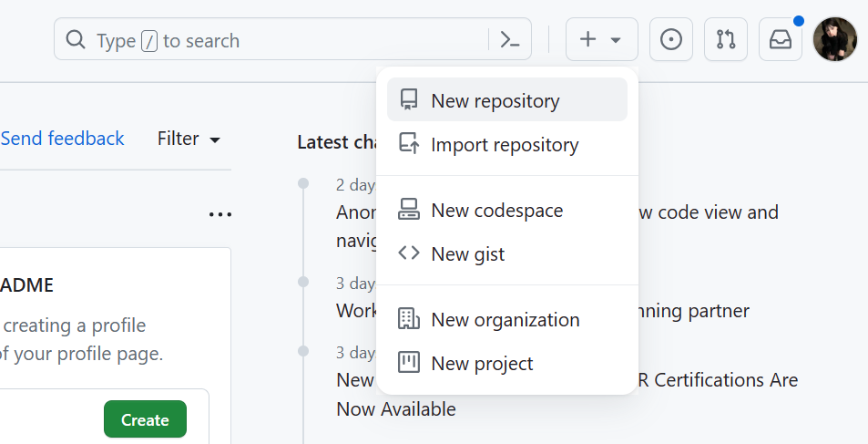Viewport: 868px width, 444px height.
Task: Select New project from the menu
Action: (x=482, y=363)
